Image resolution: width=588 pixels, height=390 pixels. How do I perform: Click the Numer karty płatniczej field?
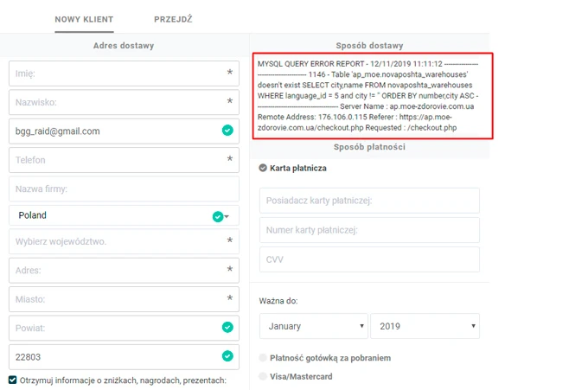click(x=369, y=230)
